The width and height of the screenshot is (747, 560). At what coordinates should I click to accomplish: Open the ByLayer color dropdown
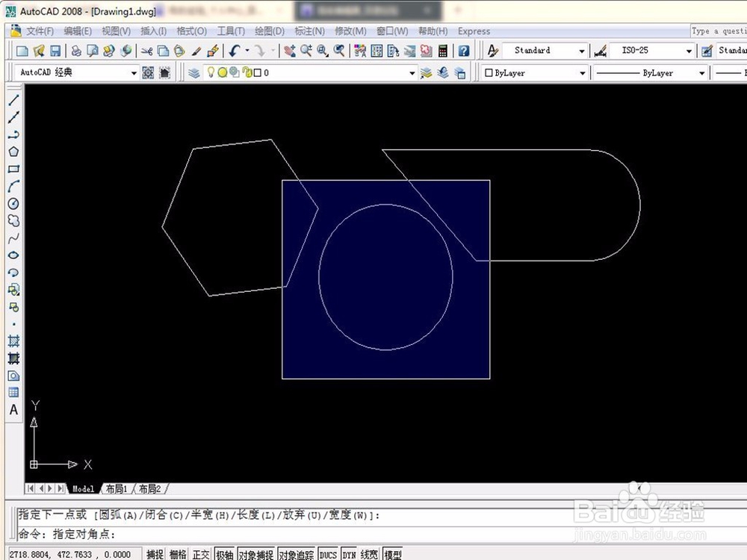pos(582,73)
